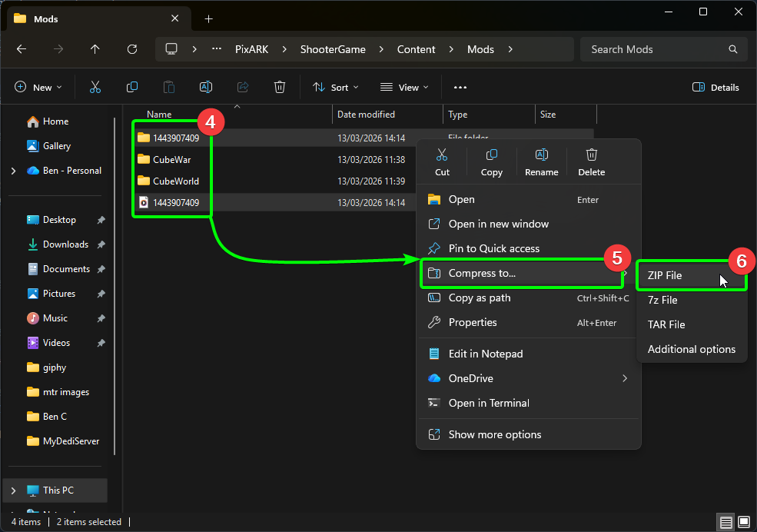The height and width of the screenshot is (532, 757).
Task: Toggle the Details pane
Action: 715,88
